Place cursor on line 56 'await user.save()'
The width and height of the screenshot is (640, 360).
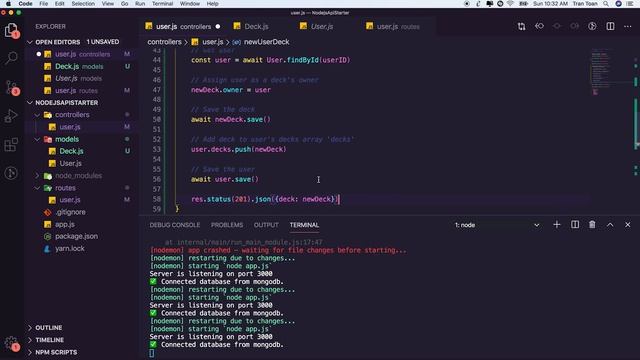(224, 179)
